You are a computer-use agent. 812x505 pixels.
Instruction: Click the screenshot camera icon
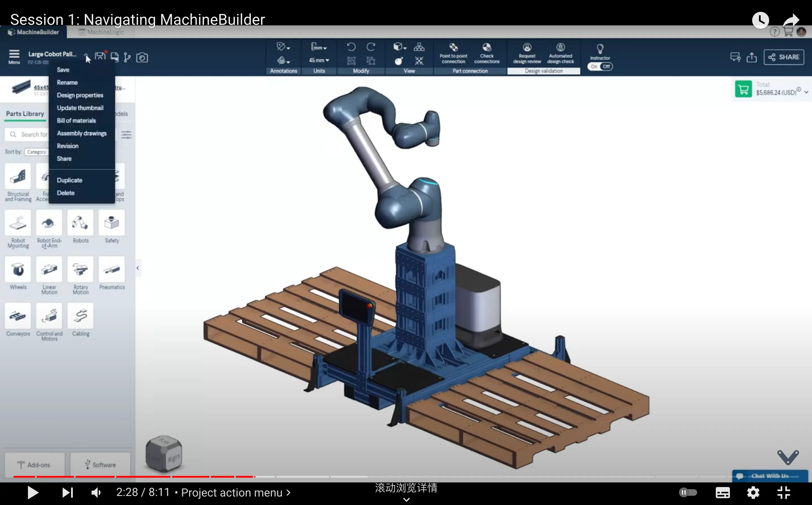tap(142, 58)
